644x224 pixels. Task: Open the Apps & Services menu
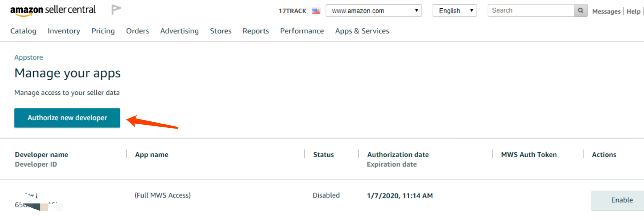pos(362,31)
